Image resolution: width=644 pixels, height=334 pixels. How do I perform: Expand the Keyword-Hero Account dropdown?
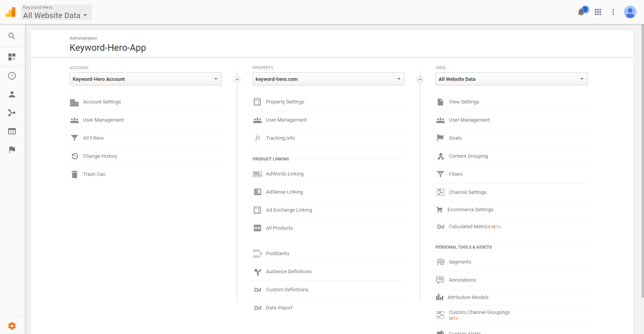pos(145,79)
